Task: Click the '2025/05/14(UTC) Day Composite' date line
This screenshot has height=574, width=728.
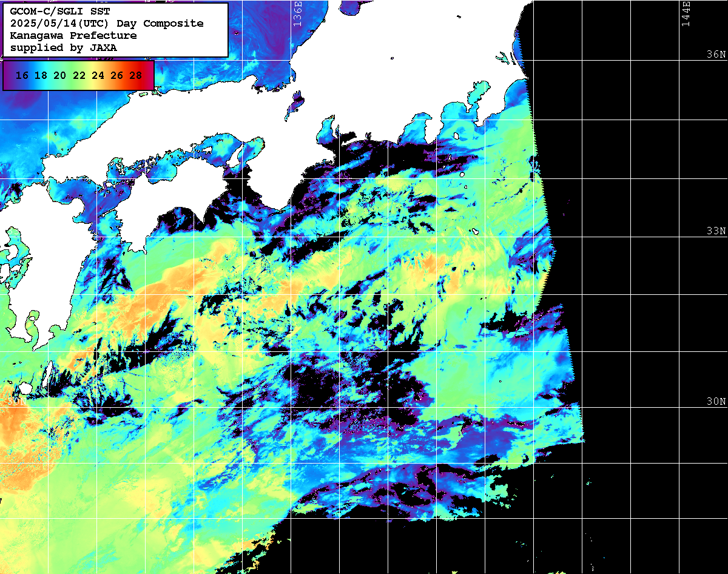Action: pyautogui.click(x=107, y=24)
